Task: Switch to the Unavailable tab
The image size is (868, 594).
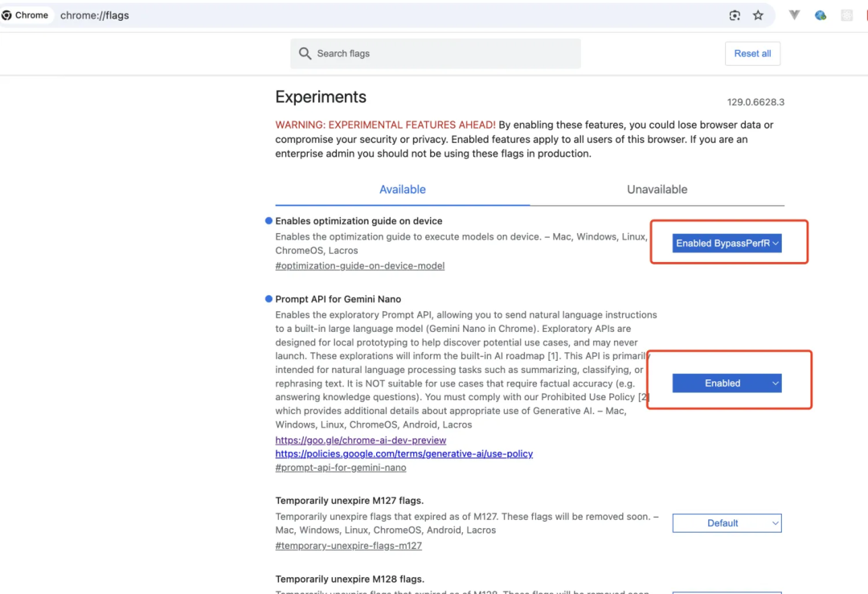Action: [x=657, y=190]
